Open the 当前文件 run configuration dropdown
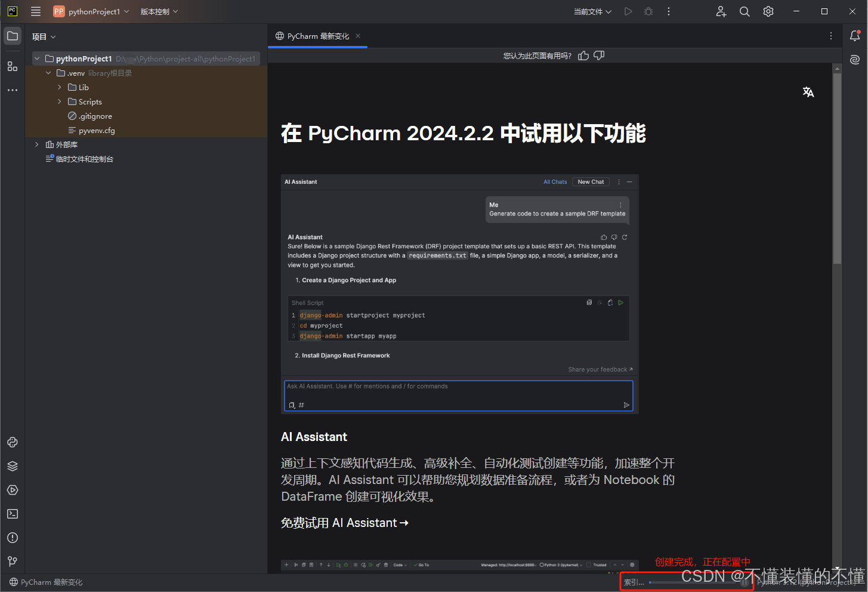This screenshot has height=592, width=868. pyautogui.click(x=592, y=11)
